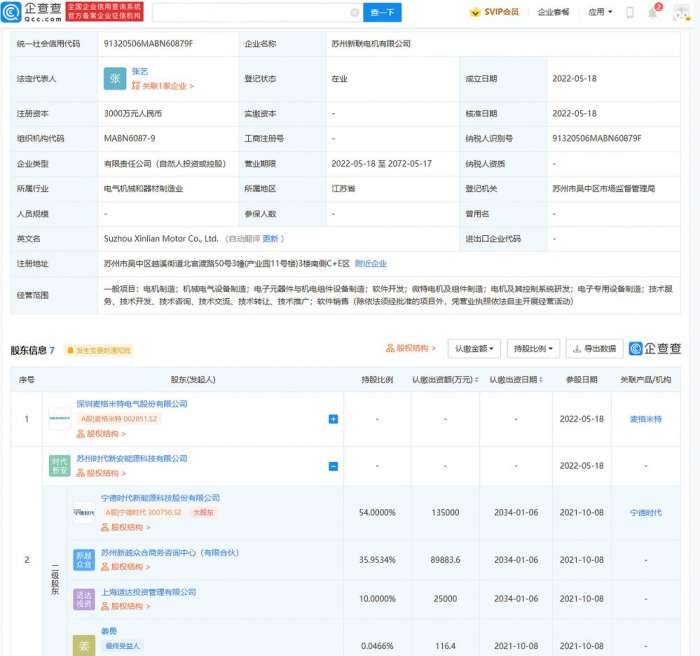This screenshot has height=656, width=700.
Task: Open 附近企业 link beside registered address
Action: (x=371, y=263)
